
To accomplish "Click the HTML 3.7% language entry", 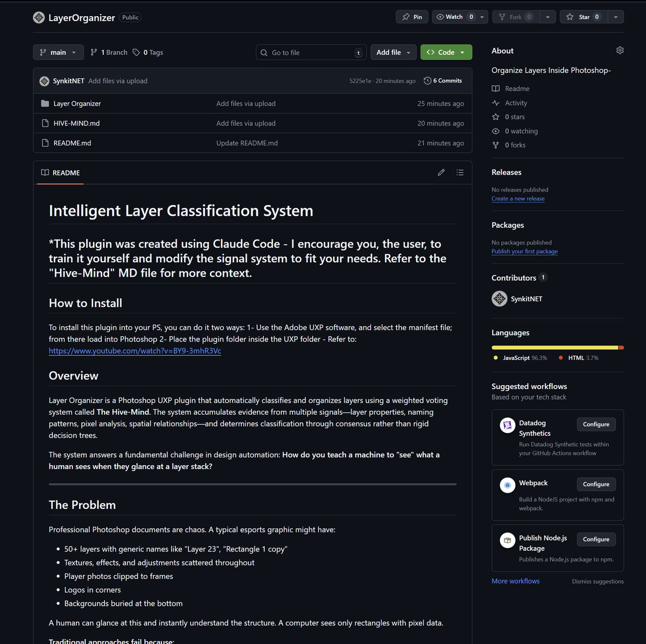I will (x=578, y=358).
